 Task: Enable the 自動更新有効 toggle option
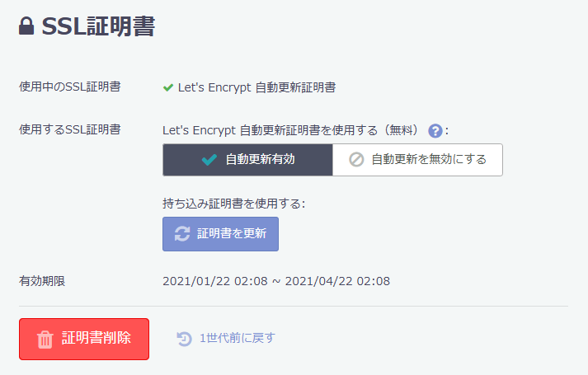tap(248, 160)
